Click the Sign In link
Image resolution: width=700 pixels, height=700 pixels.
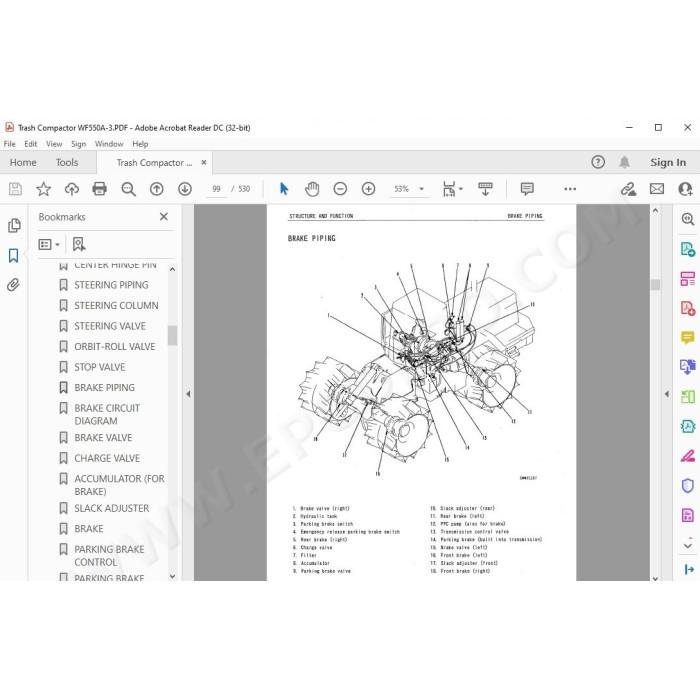click(x=668, y=162)
